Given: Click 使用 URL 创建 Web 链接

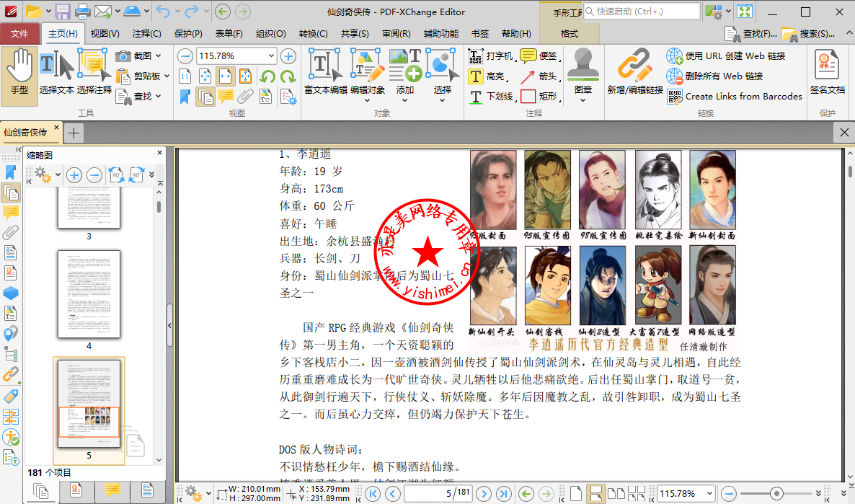Looking at the screenshot, I should (x=726, y=56).
